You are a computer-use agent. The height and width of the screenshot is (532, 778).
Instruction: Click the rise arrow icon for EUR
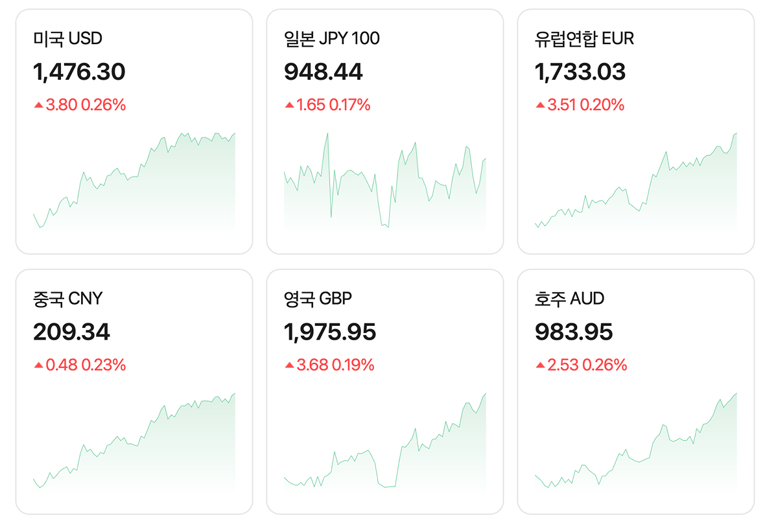tap(540, 105)
